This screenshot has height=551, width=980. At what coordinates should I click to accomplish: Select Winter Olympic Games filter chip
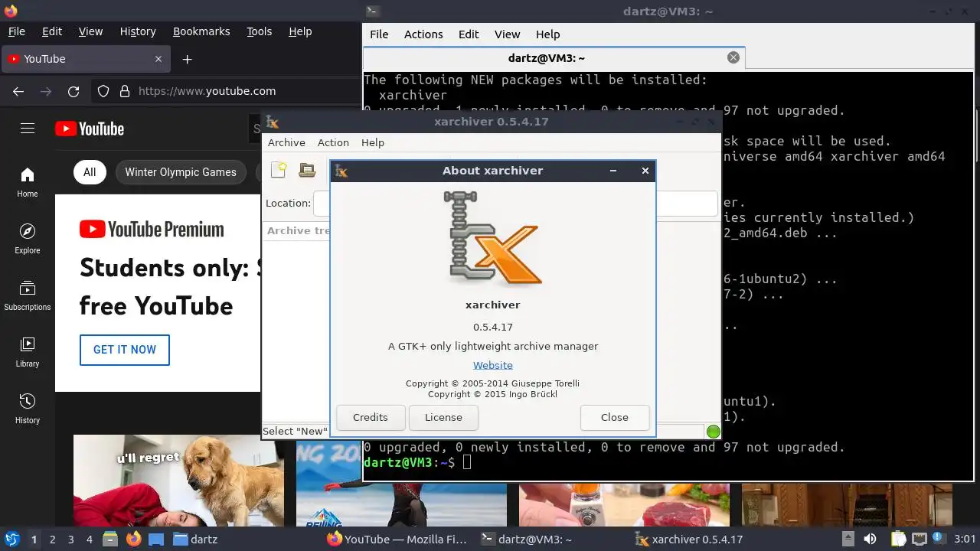[x=181, y=172]
